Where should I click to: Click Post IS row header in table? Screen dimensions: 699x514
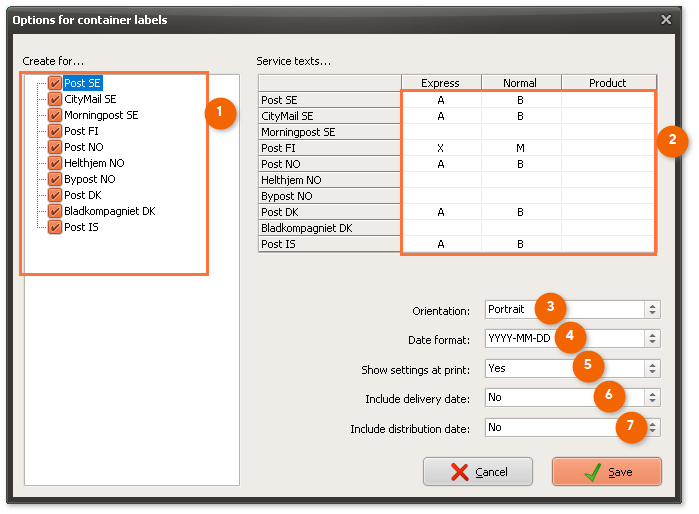point(329,244)
